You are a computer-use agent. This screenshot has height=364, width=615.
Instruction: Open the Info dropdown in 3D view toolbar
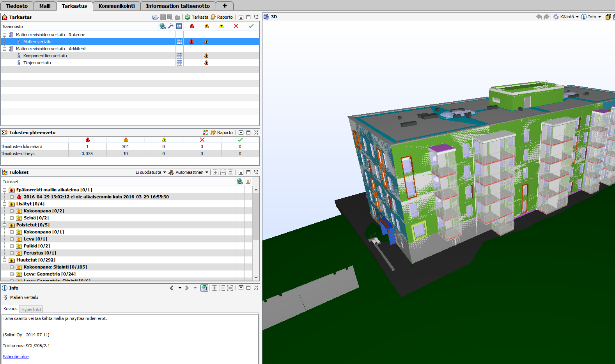(x=591, y=17)
